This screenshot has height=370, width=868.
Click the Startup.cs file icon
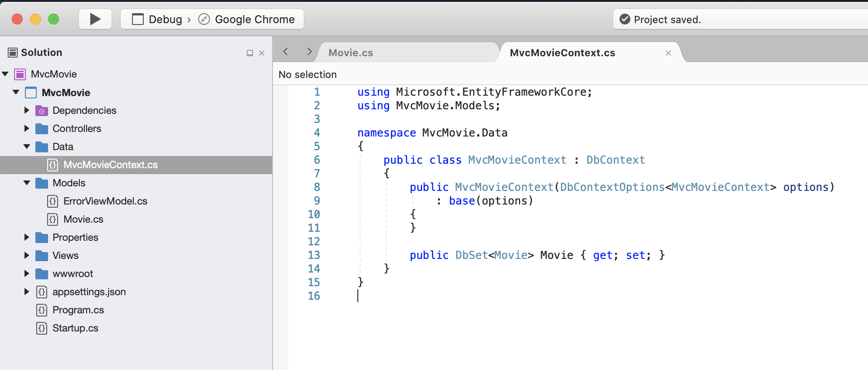(42, 328)
